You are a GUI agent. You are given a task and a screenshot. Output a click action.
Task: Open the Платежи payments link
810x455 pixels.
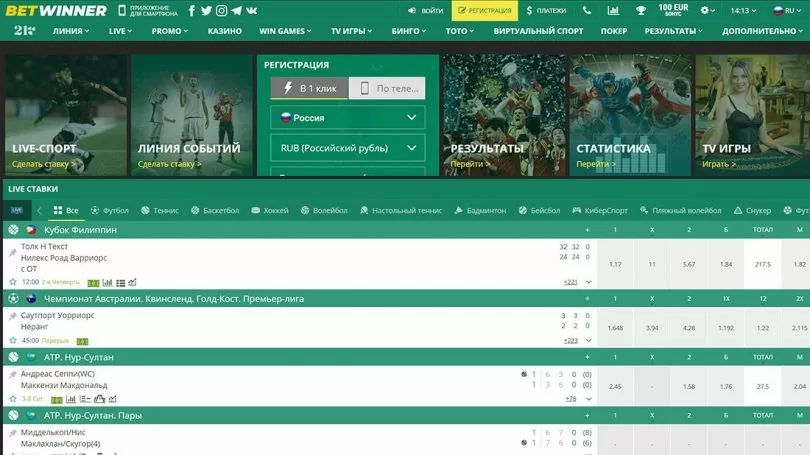coord(546,10)
